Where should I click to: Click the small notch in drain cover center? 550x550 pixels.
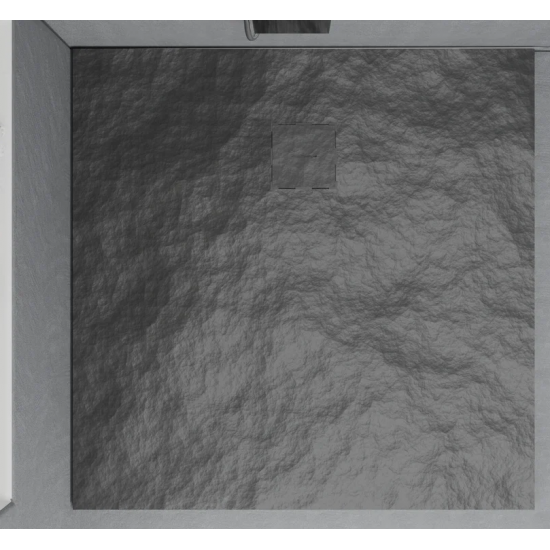pos(308,156)
